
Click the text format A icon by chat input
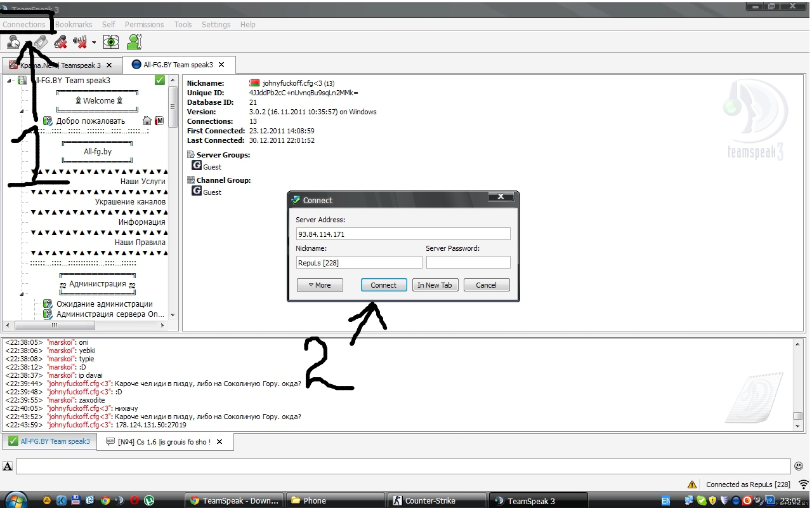tap(8, 466)
